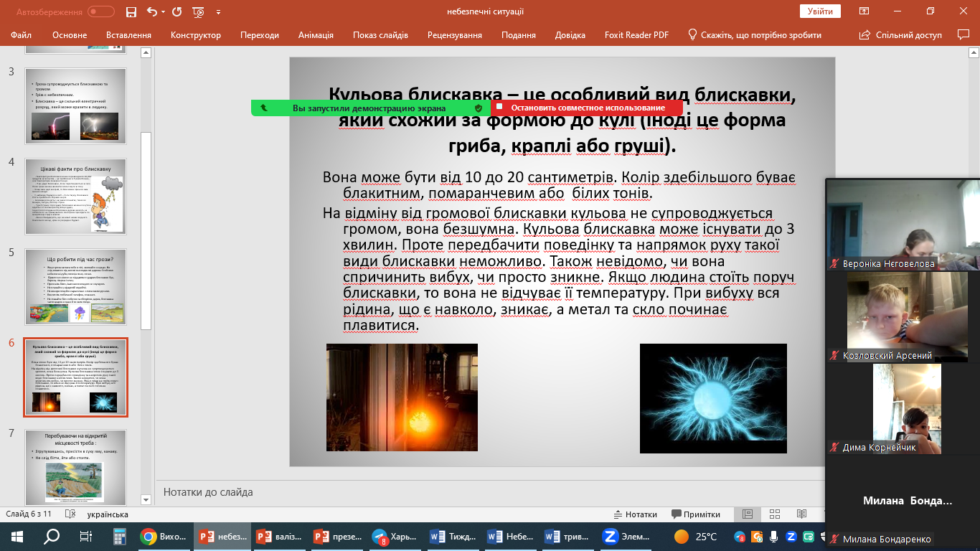Open the Файл menu
Viewport: 980px width, 551px height.
click(22, 35)
